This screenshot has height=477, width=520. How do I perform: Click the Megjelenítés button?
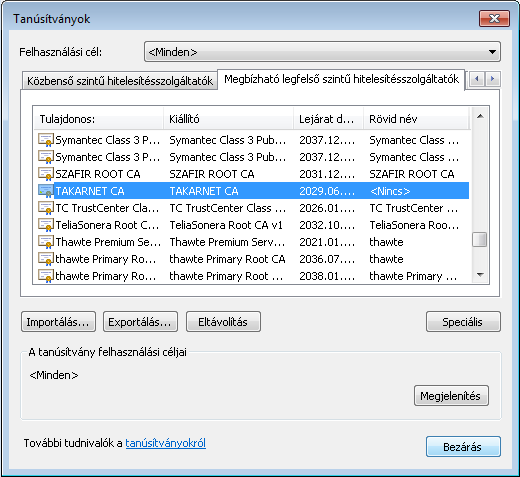451,396
